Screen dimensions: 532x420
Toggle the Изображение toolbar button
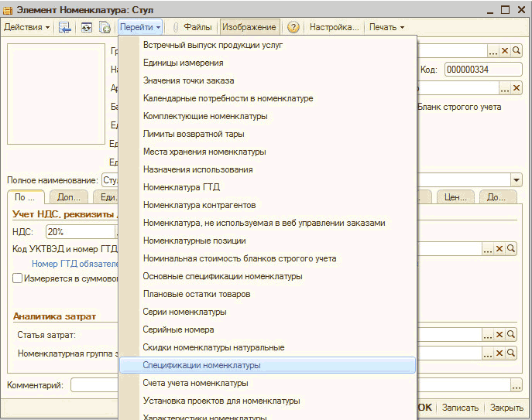(249, 27)
